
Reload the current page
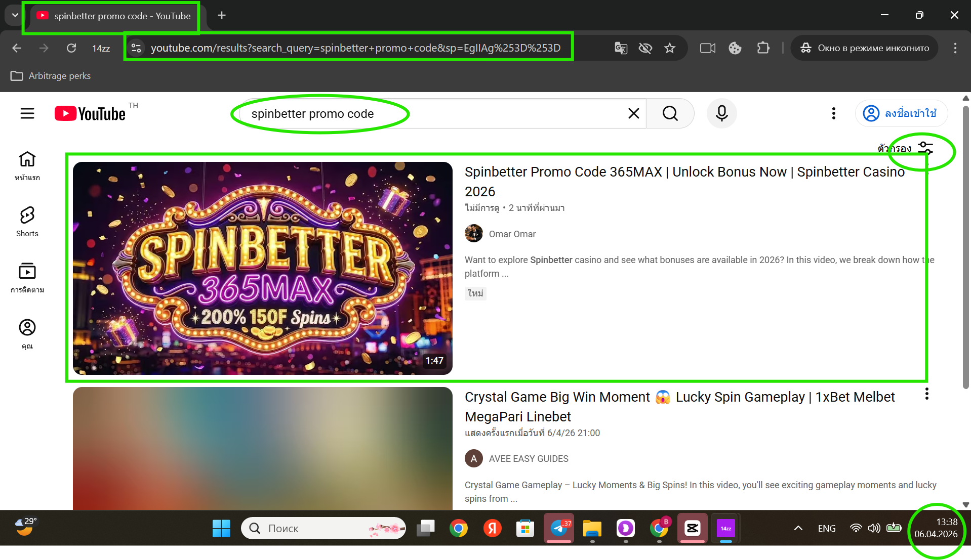point(71,48)
